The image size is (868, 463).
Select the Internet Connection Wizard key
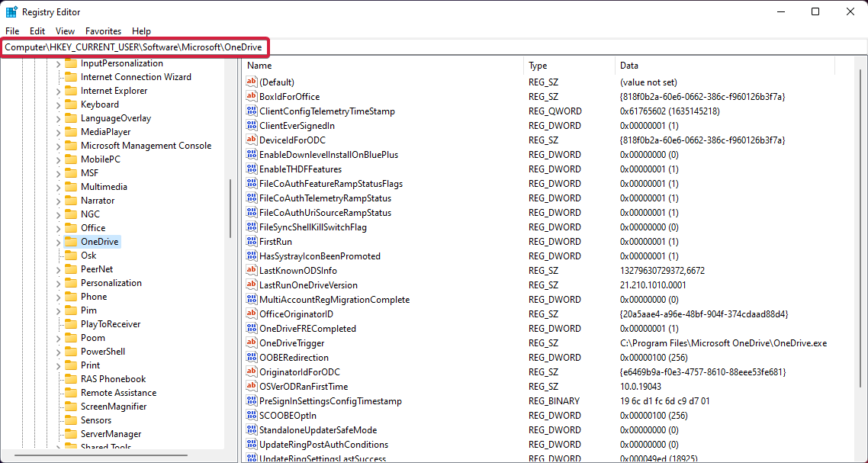137,77
